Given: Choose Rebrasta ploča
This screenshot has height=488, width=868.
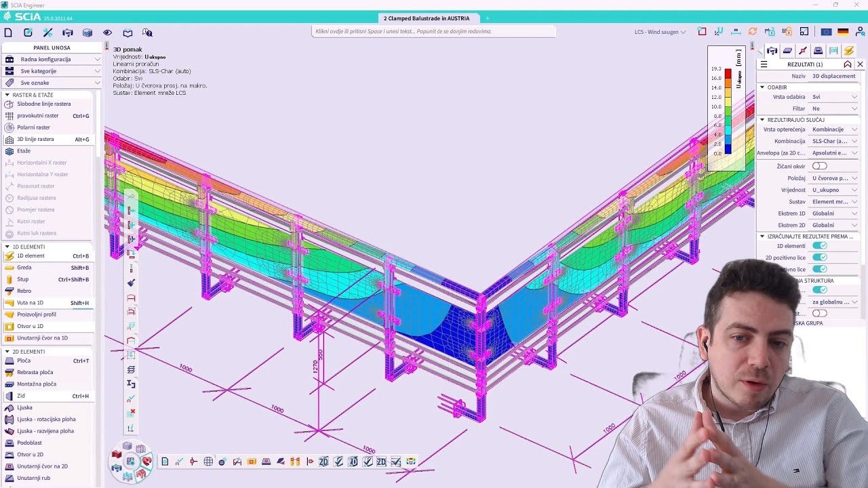Looking at the screenshot, I should pyautogui.click(x=47, y=372).
